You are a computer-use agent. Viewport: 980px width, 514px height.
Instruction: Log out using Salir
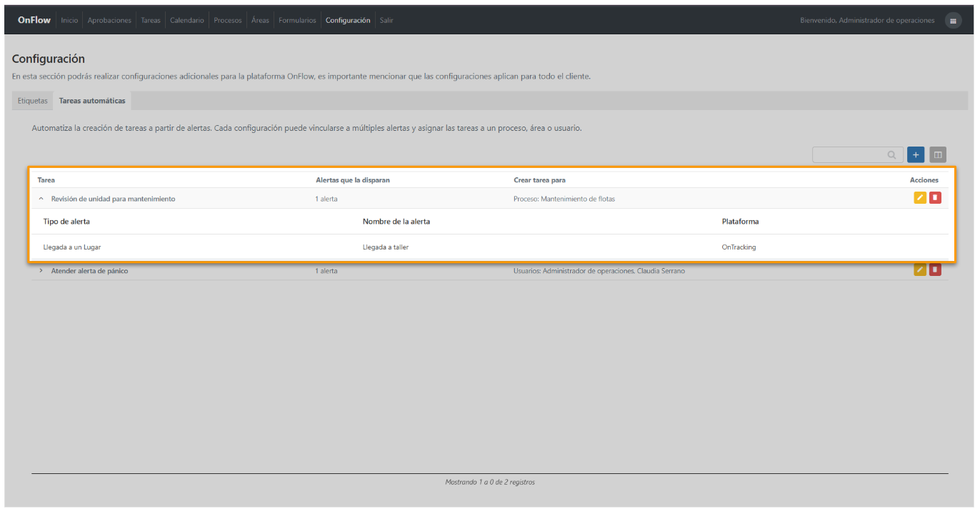point(386,20)
